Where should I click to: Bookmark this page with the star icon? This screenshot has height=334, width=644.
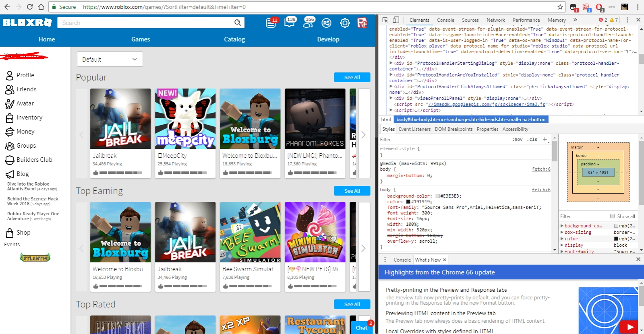[560, 7]
